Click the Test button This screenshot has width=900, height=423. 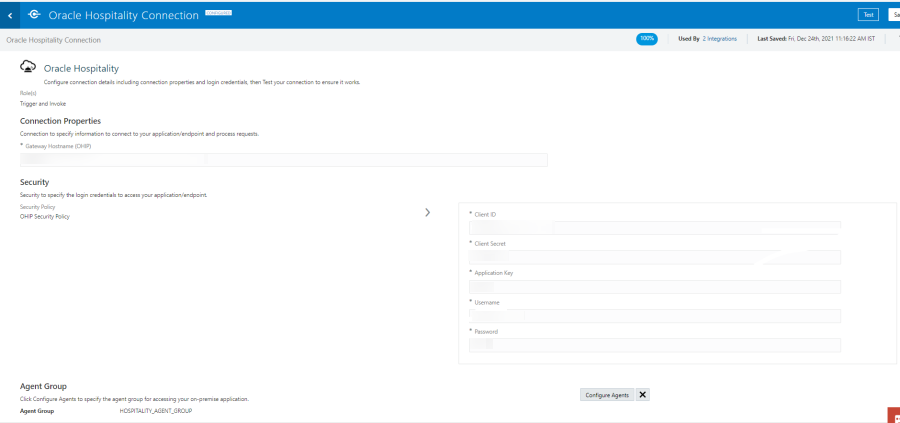pyautogui.click(x=868, y=15)
